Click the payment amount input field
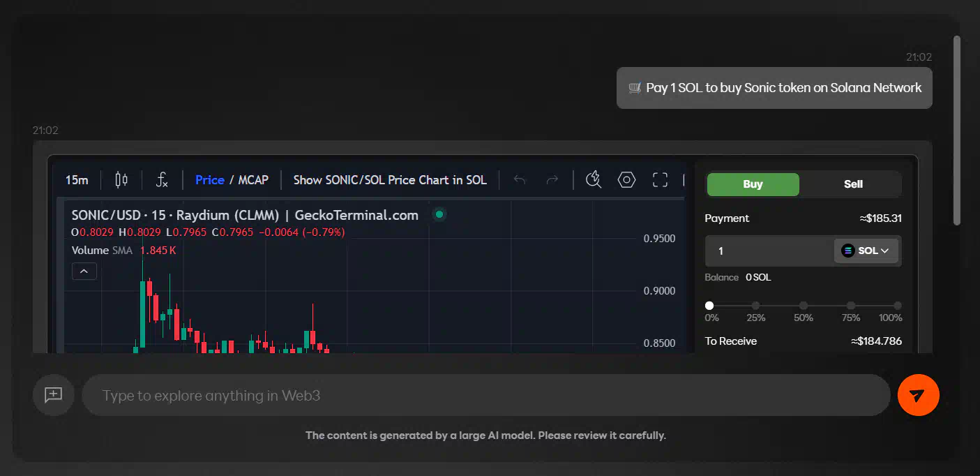The height and width of the screenshot is (476, 980). pyautogui.click(x=769, y=251)
